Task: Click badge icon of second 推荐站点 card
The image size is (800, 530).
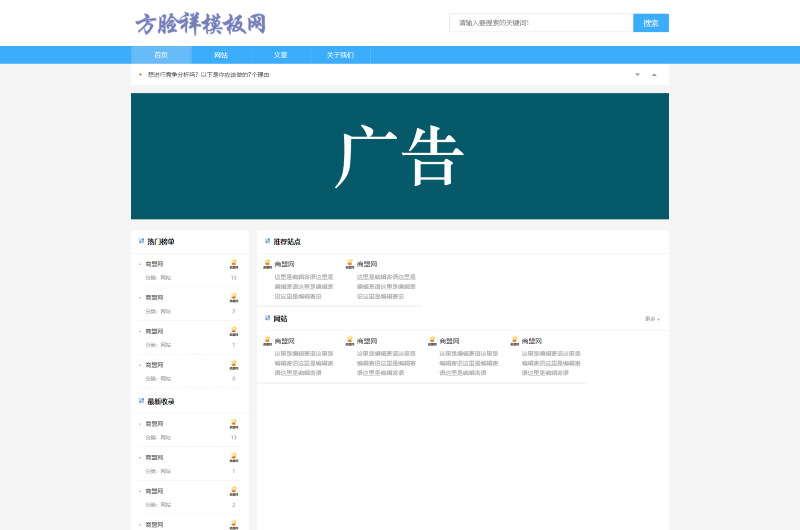Action: [x=350, y=264]
